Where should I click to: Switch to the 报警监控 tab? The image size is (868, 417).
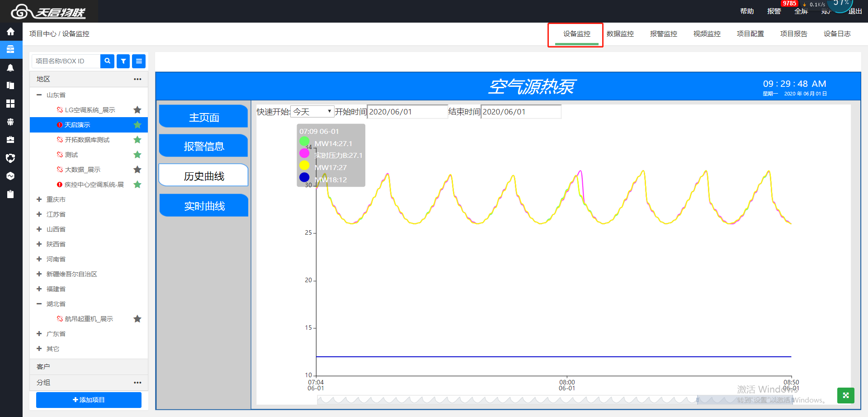(x=663, y=34)
